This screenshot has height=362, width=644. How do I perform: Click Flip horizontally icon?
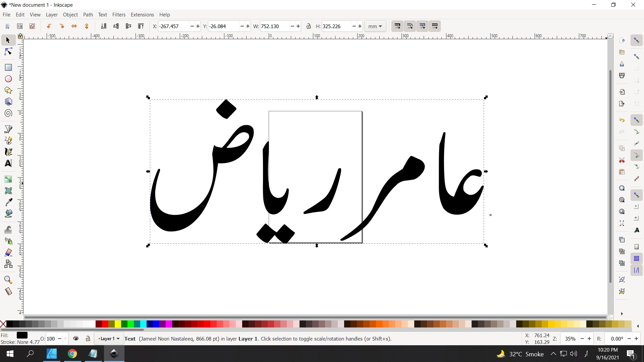[x=74, y=26]
